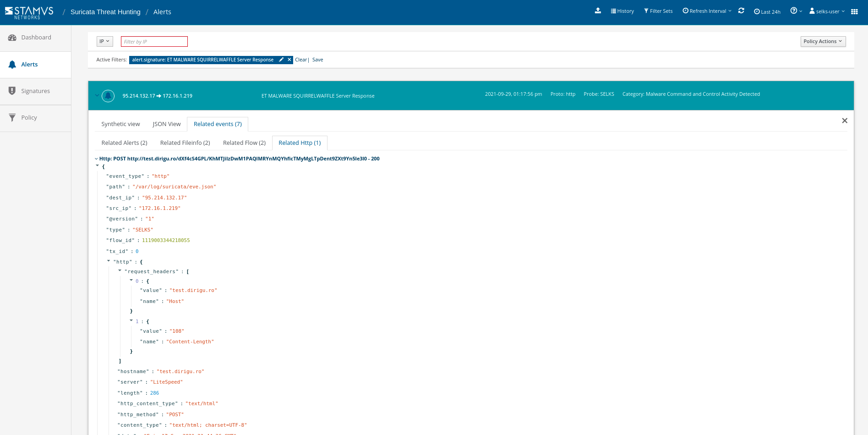Open the Signatures section
The image size is (868, 435).
point(35,91)
